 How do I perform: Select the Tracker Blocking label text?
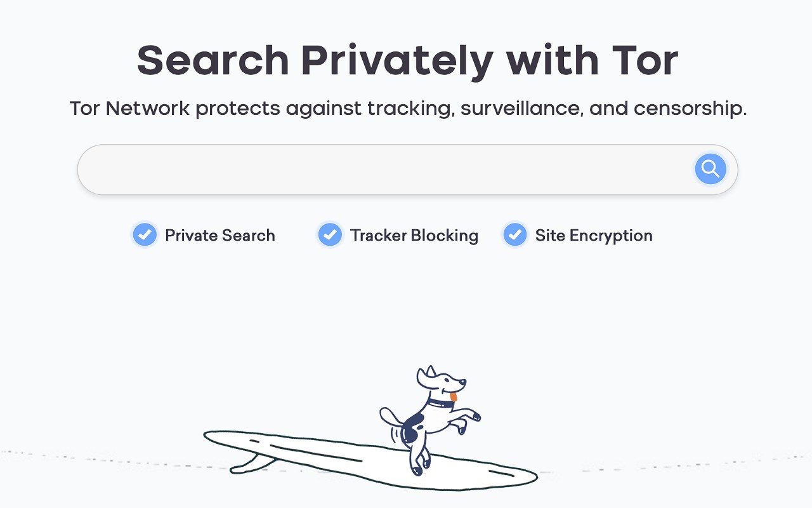[x=414, y=236]
